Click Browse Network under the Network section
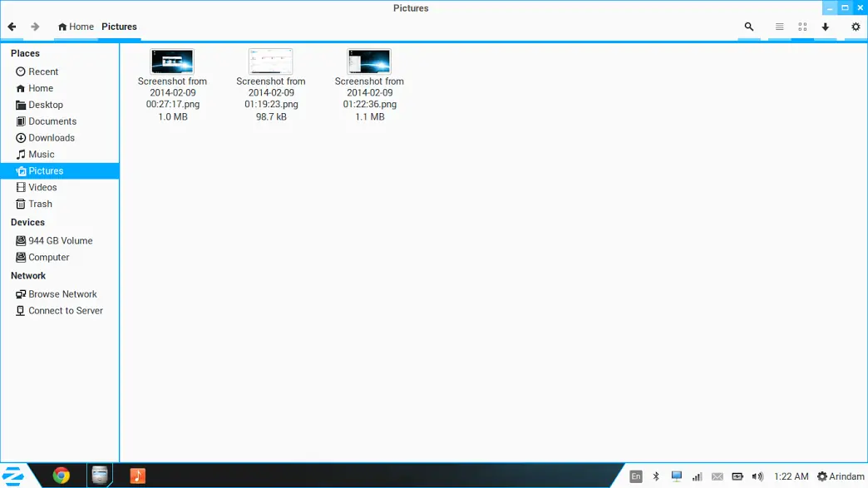This screenshot has width=868, height=488. tap(62, 293)
